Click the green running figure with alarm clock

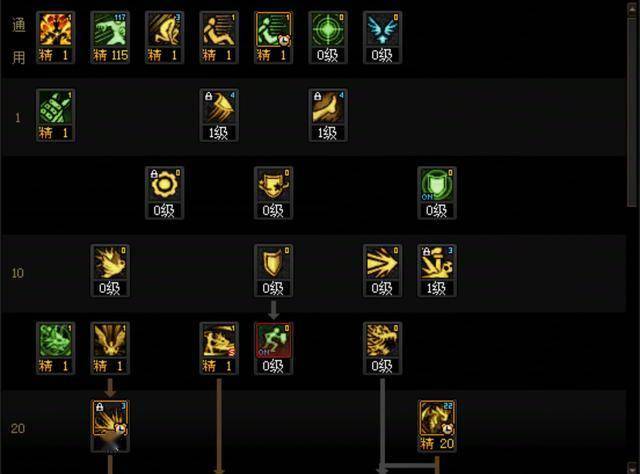coord(273,38)
